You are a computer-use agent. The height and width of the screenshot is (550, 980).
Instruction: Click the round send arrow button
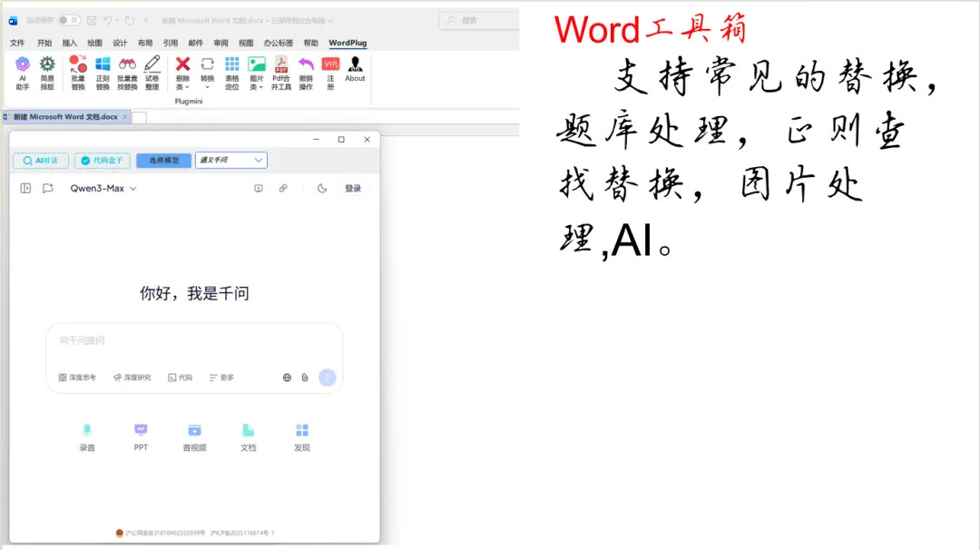coord(327,378)
